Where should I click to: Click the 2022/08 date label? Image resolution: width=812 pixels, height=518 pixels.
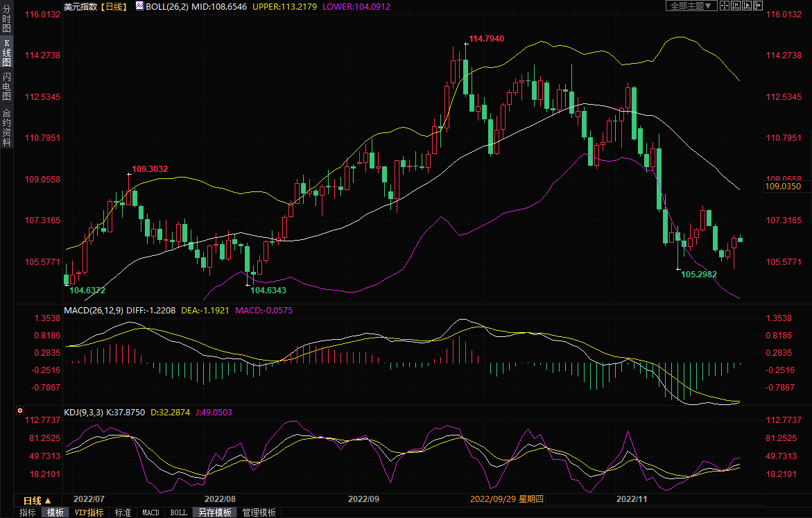tap(220, 499)
